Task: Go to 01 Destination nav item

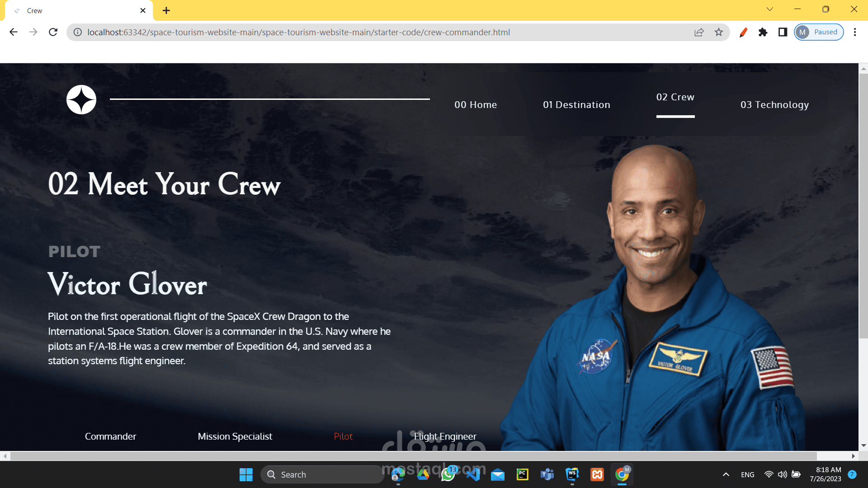Action: click(576, 105)
